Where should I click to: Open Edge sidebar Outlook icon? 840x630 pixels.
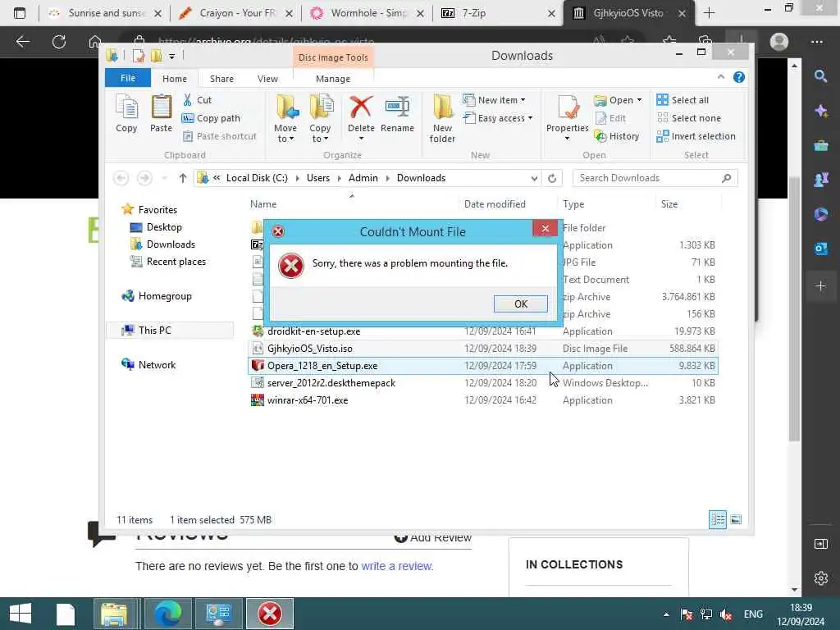(820, 249)
